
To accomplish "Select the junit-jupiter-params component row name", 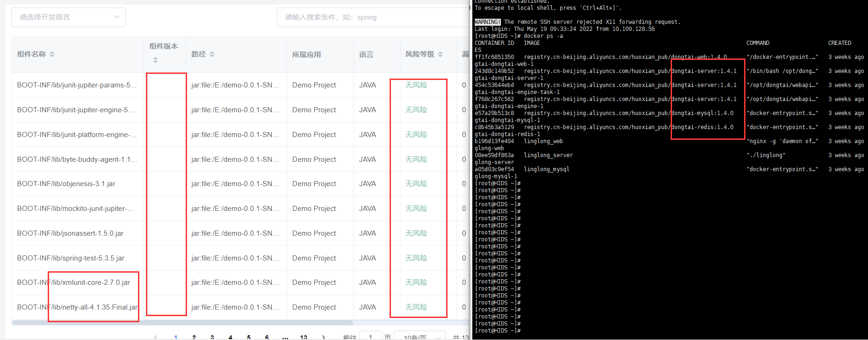I will [77, 85].
